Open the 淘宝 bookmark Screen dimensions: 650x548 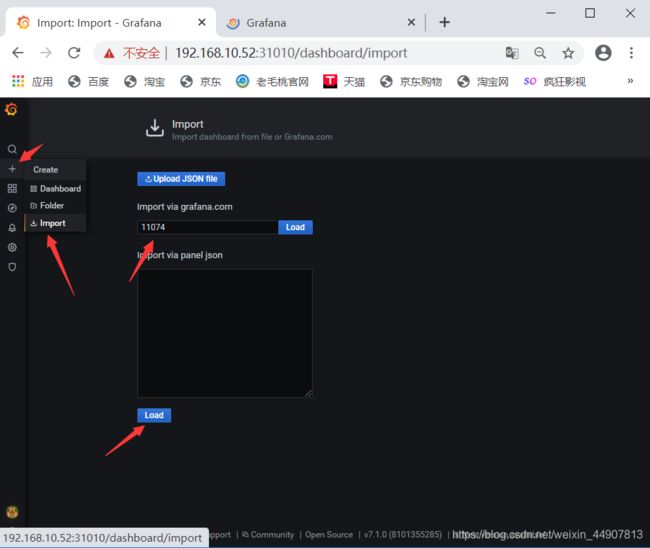point(144,82)
